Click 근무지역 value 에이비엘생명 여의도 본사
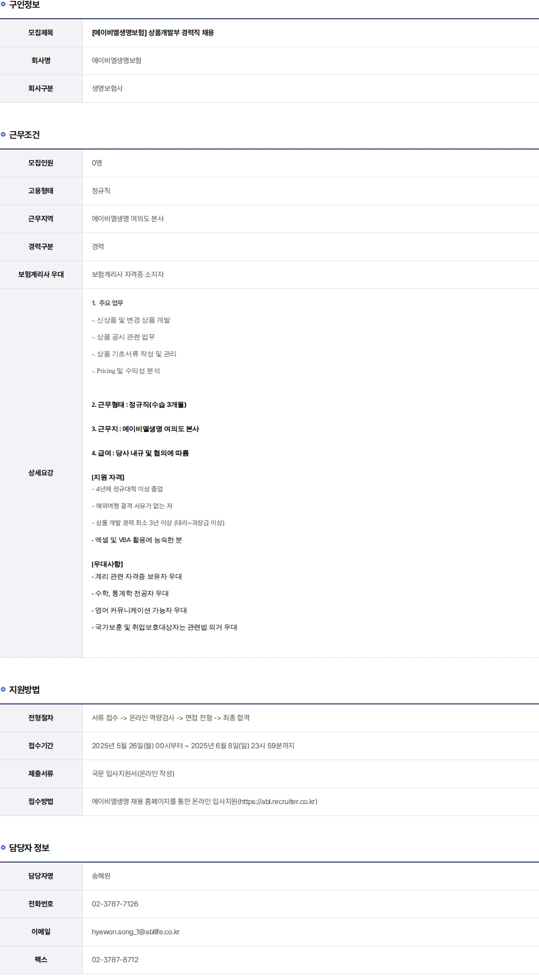Image resolution: width=539 pixels, height=980 pixels. tap(128, 219)
